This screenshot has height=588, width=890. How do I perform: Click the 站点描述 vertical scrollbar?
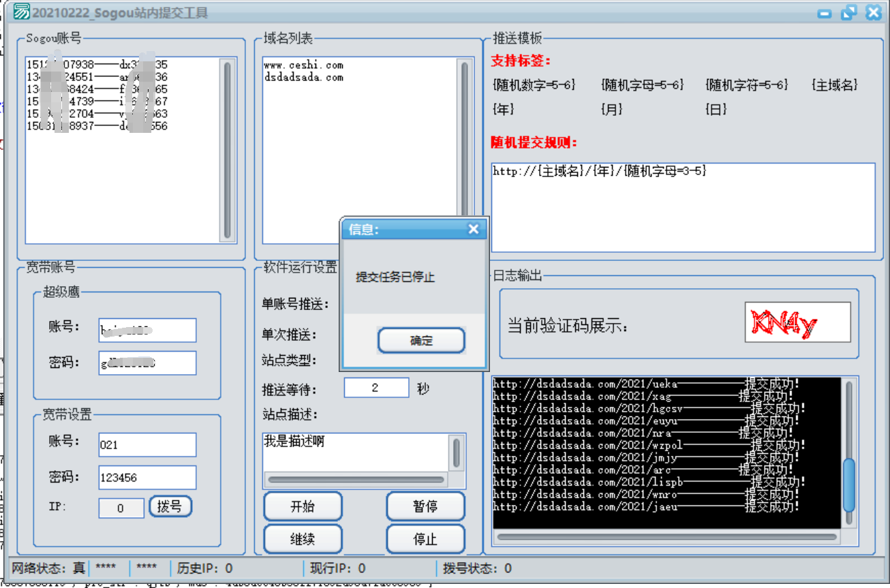[x=457, y=452]
